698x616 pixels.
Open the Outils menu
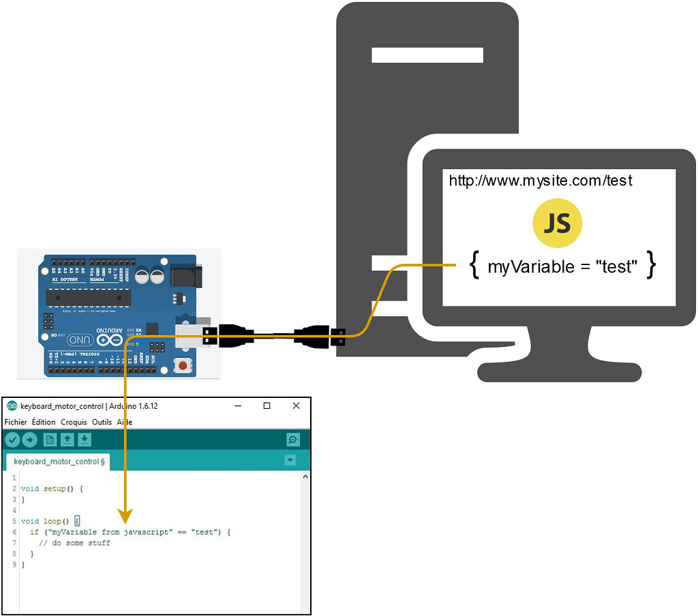[x=102, y=422]
